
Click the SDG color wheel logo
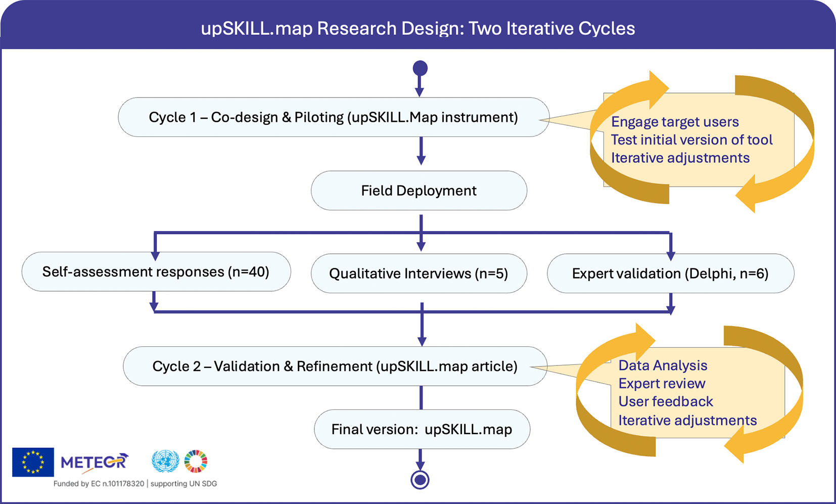[x=196, y=462]
